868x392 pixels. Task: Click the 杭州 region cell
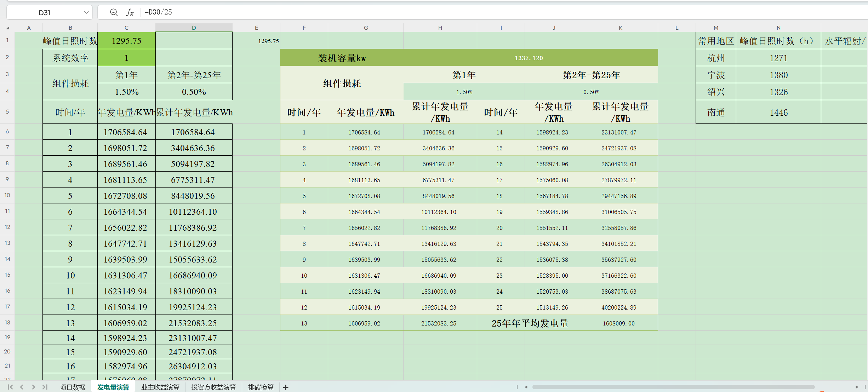716,58
